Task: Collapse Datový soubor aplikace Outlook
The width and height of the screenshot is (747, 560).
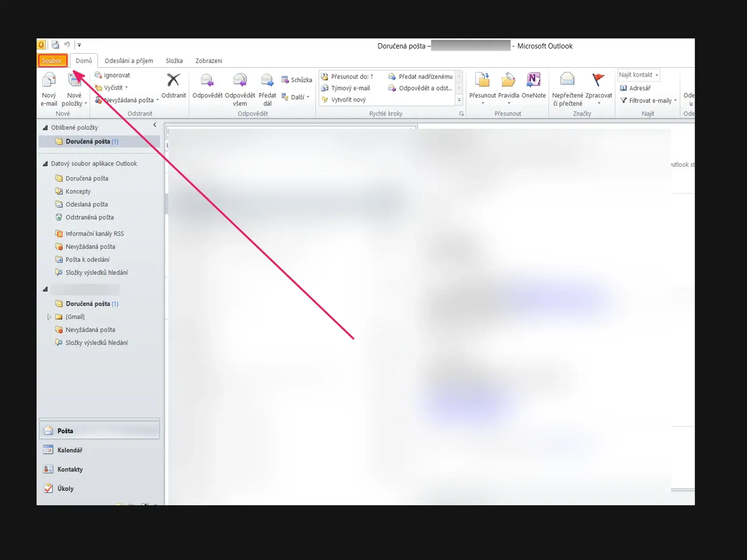Action: coord(45,164)
